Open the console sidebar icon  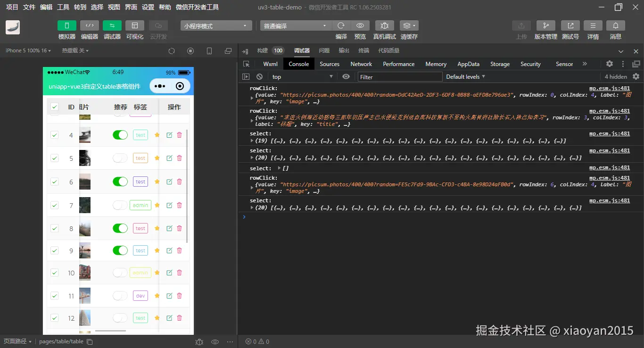[246, 76]
